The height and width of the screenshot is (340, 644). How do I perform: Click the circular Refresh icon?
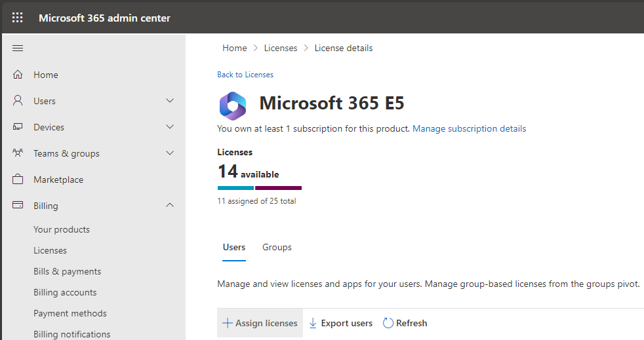click(388, 323)
